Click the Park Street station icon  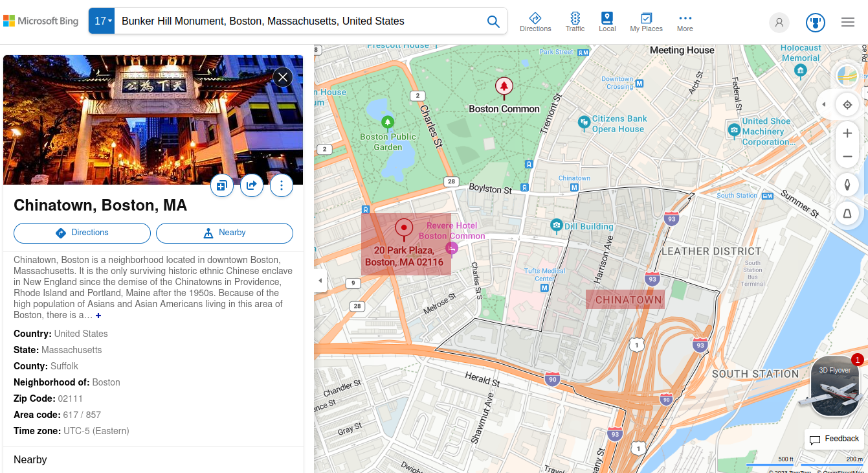[x=584, y=52]
